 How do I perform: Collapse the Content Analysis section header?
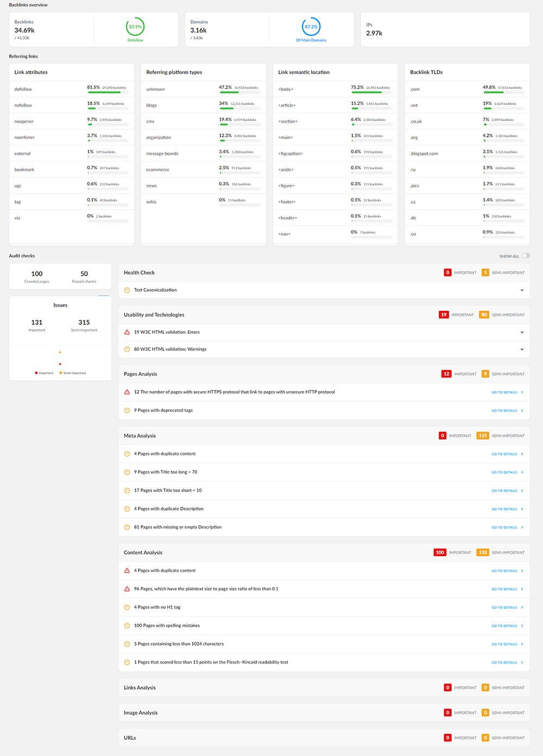click(324, 552)
